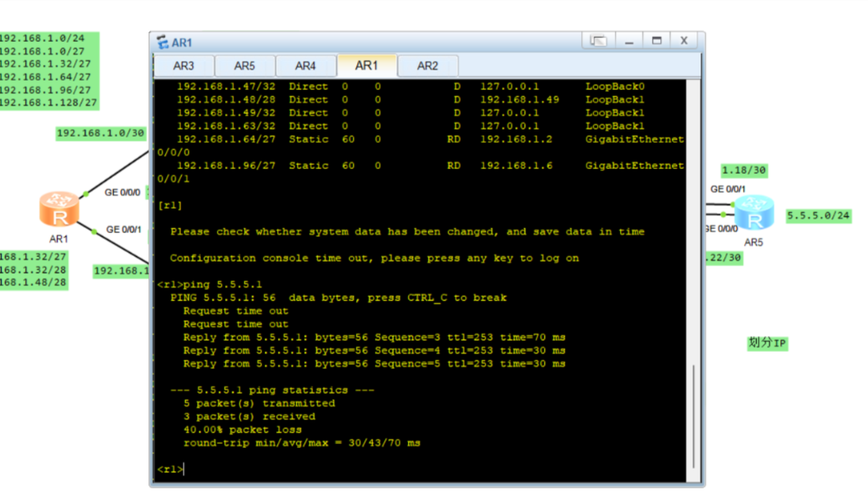Viewport: 868px width, 501px height.
Task: Select the 5.5.5.0/24 network label
Action: pos(819,216)
